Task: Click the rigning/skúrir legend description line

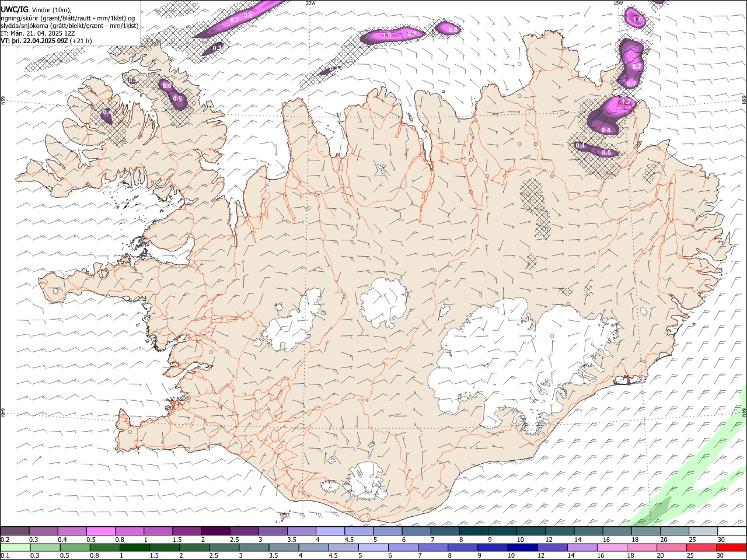Action: (68, 18)
